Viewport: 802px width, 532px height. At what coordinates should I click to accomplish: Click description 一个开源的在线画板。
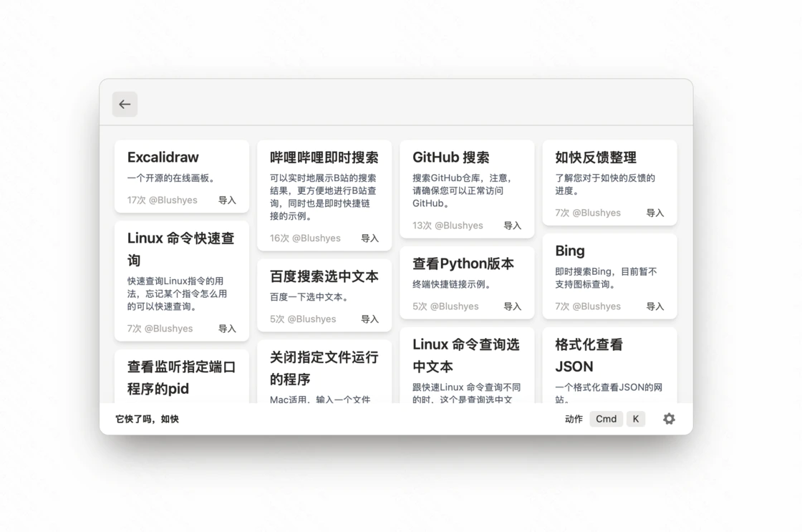pyautogui.click(x=173, y=178)
